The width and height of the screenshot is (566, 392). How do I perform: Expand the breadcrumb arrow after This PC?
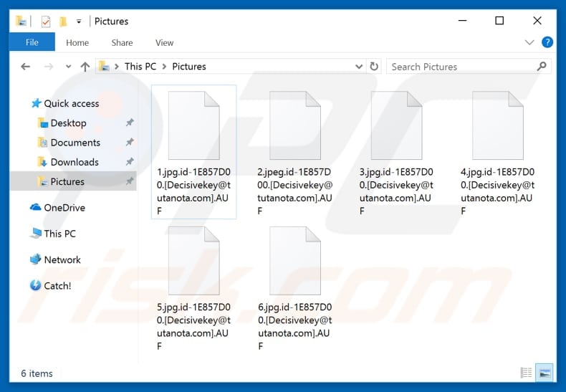point(164,67)
